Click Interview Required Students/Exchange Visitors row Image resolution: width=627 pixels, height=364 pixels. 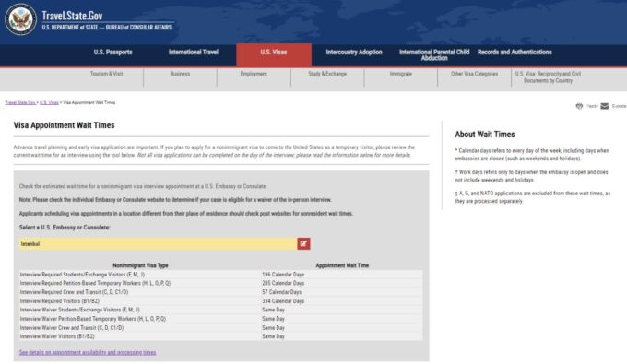[x=220, y=275]
